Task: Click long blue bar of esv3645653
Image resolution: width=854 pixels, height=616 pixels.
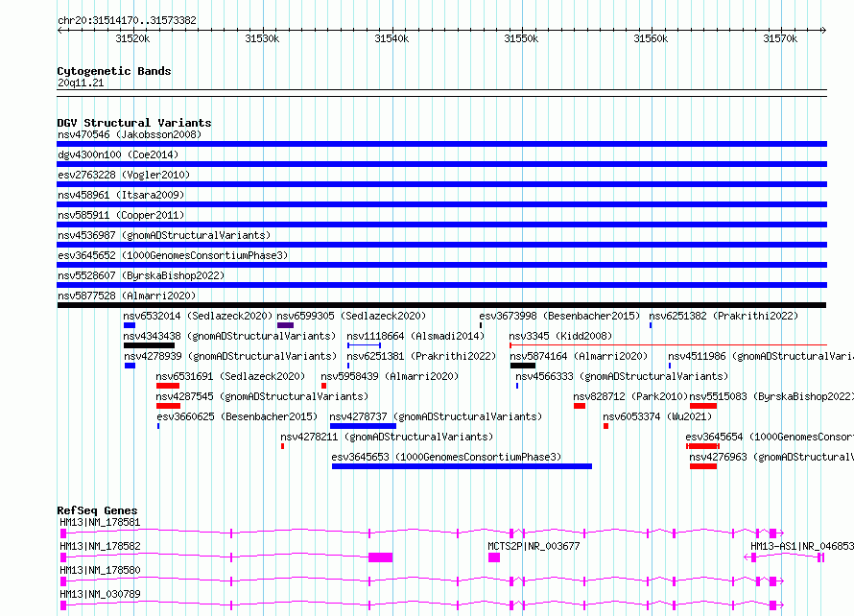Action: 462,466
